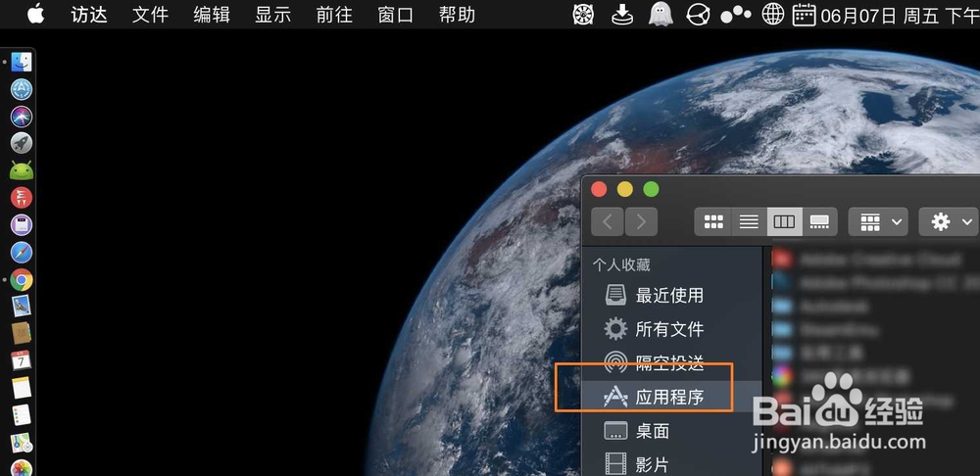This screenshot has width=980, height=476.
Task: Open the gear action dropdown
Action: pos(950,221)
